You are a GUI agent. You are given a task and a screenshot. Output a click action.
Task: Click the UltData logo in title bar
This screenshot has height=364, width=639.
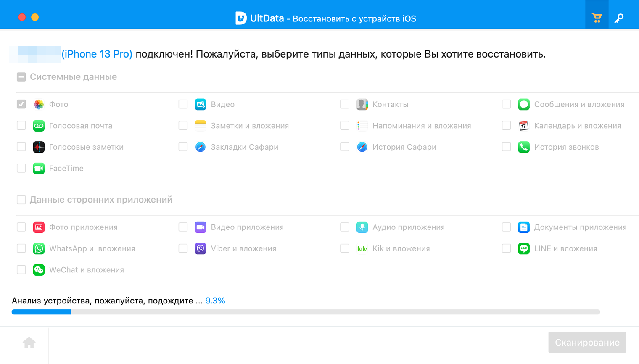coord(240,18)
